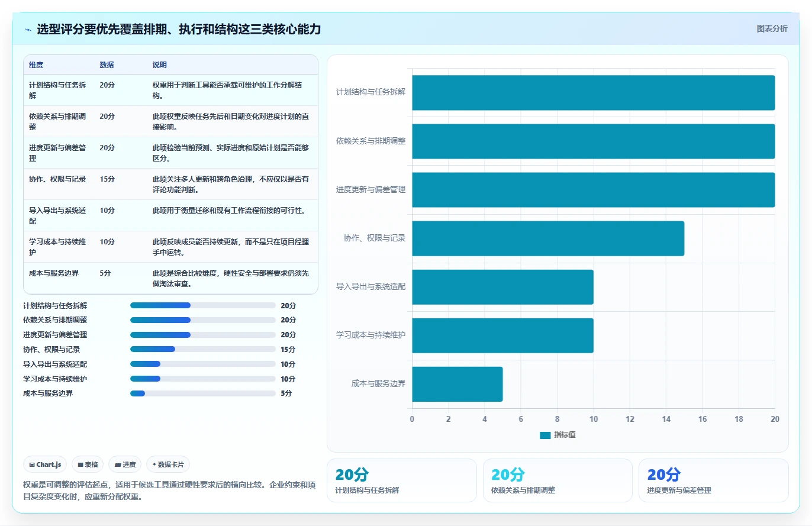Click the 导入导出与系统适配 chart bar
Screen dimensions: 812x526
click(x=503, y=287)
